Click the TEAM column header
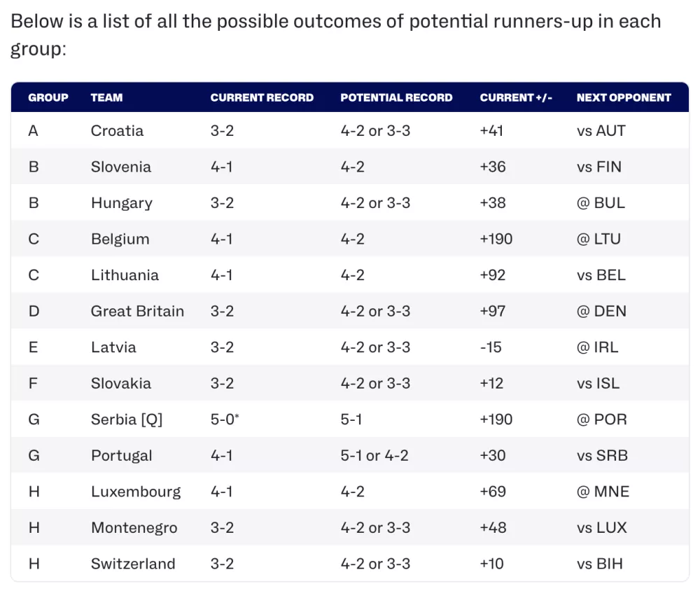The image size is (700, 605). pyautogui.click(x=106, y=97)
